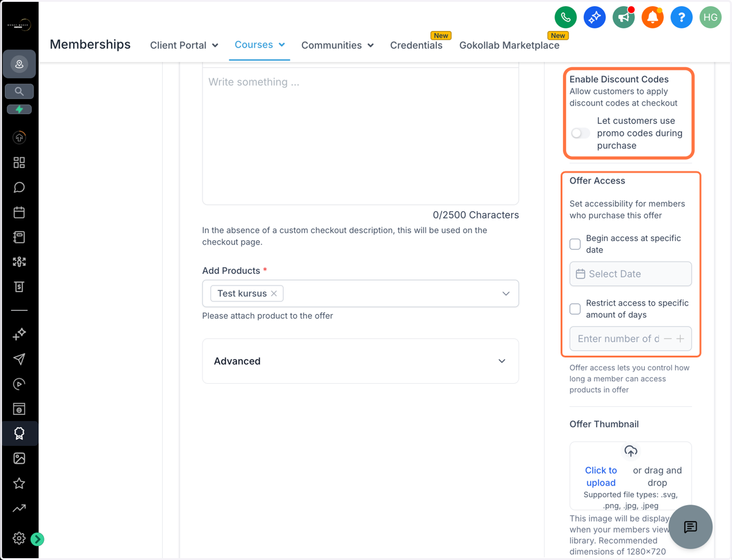The image size is (732, 560).
Task: Click the company logo at top left
Action: pyautogui.click(x=19, y=25)
